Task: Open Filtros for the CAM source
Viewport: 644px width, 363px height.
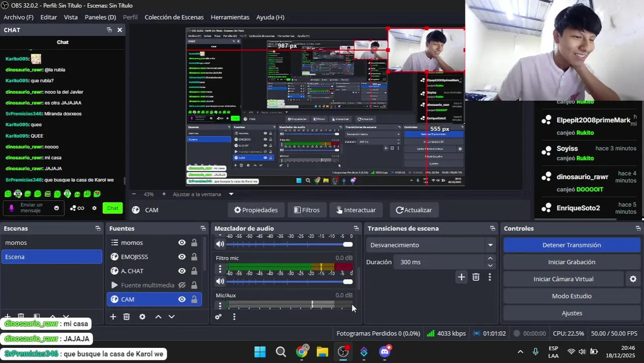Action: (307, 210)
